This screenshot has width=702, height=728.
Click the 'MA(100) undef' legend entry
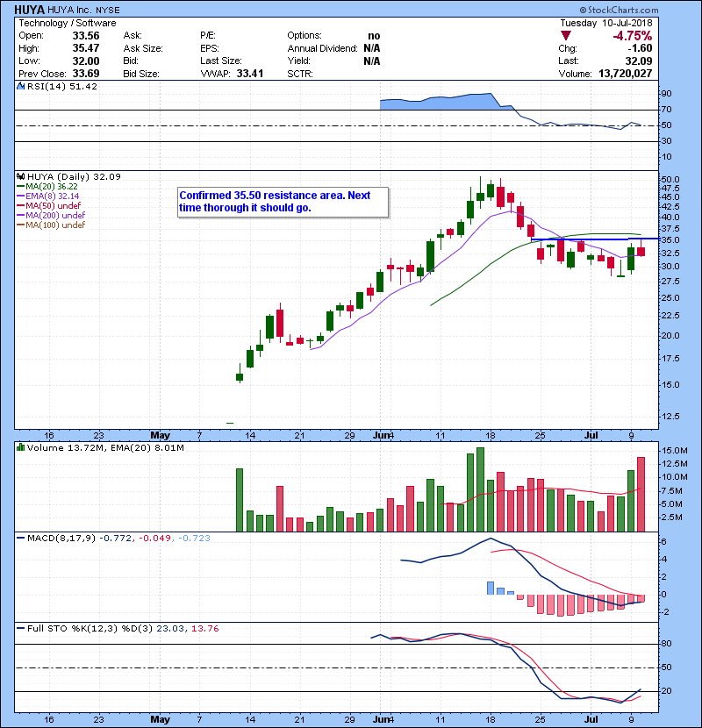55,225
